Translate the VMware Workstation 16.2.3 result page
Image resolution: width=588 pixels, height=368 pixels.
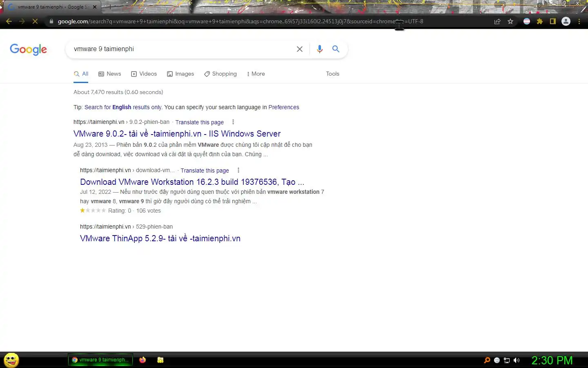point(205,171)
